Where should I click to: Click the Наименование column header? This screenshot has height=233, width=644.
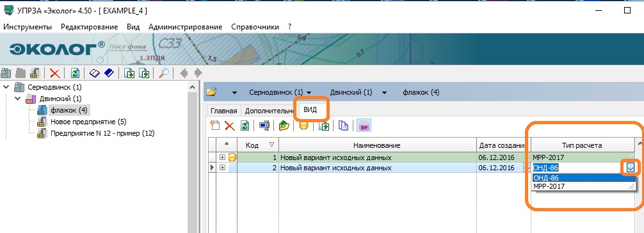pyautogui.click(x=378, y=145)
